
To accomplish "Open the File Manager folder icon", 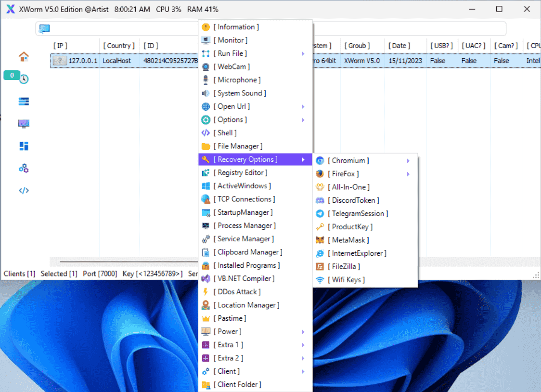I will coord(206,146).
